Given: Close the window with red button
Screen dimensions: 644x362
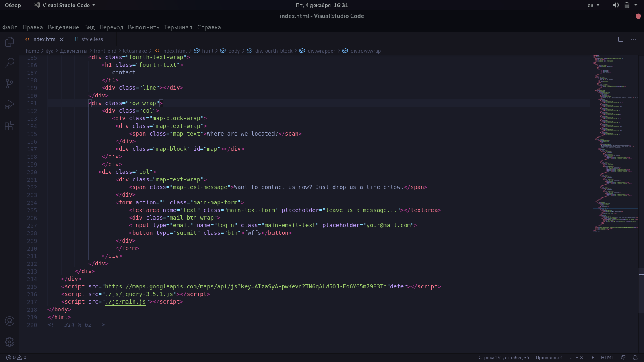Looking at the screenshot, I should [638, 16].
